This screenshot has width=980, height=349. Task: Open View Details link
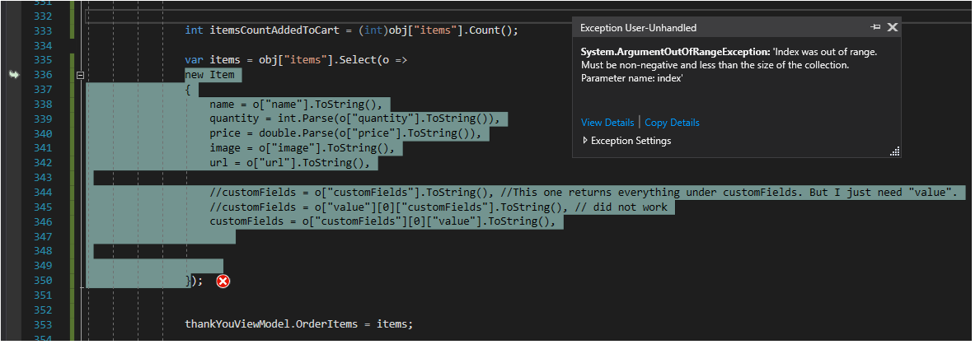607,123
